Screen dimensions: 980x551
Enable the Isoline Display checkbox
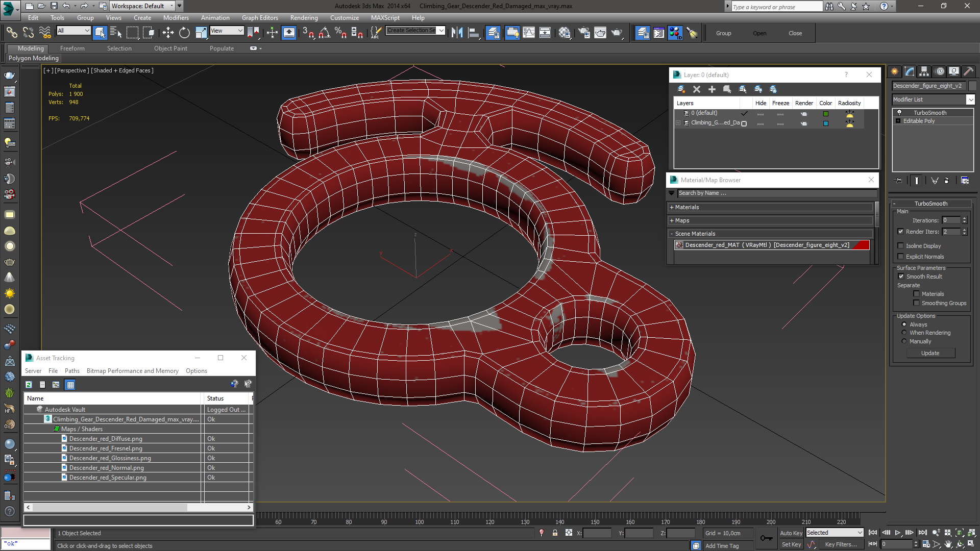pos(901,246)
